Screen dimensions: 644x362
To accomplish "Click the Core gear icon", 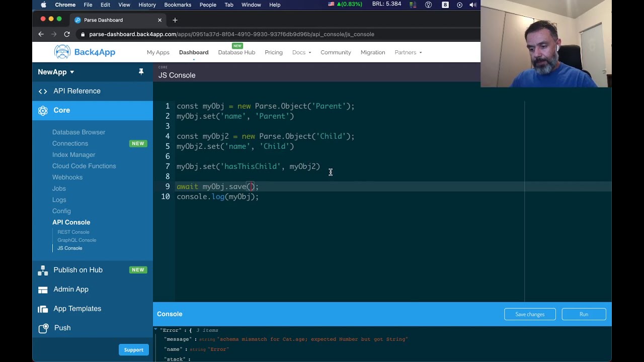I will pos(43,111).
